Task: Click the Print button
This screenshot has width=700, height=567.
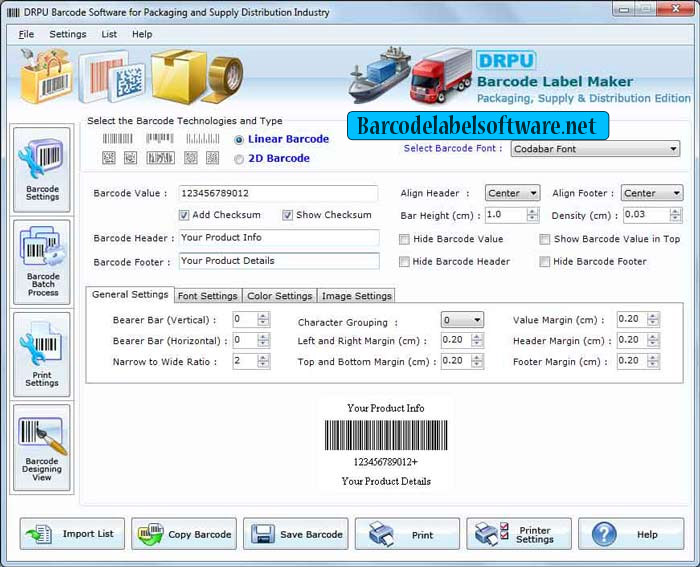Action: pos(407,534)
